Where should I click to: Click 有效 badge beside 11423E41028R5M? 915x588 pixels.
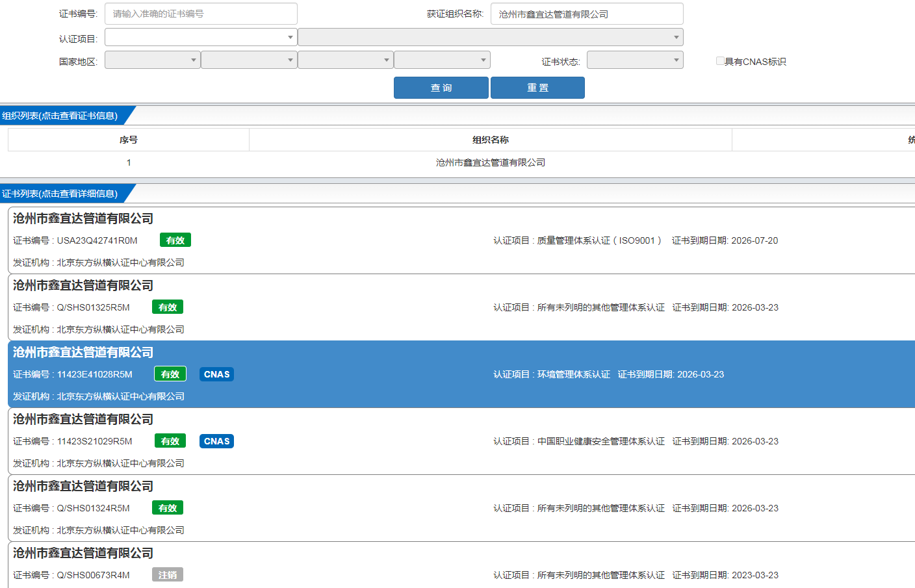point(170,374)
